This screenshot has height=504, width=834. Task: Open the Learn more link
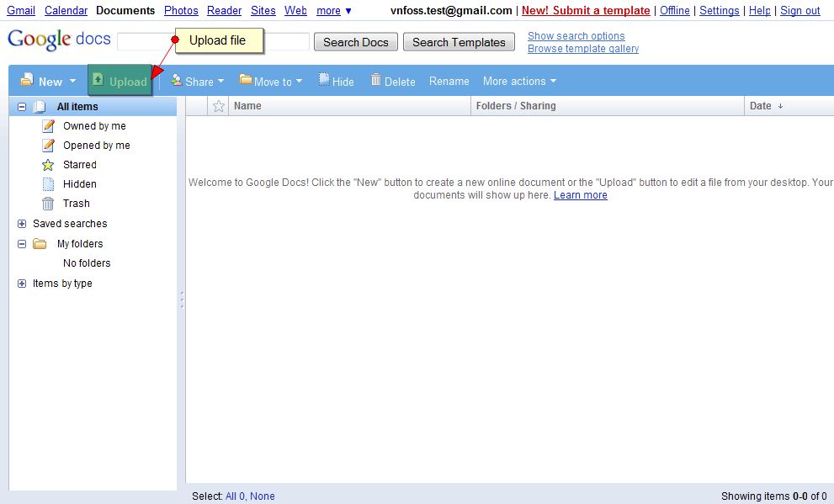coord(581,195)
